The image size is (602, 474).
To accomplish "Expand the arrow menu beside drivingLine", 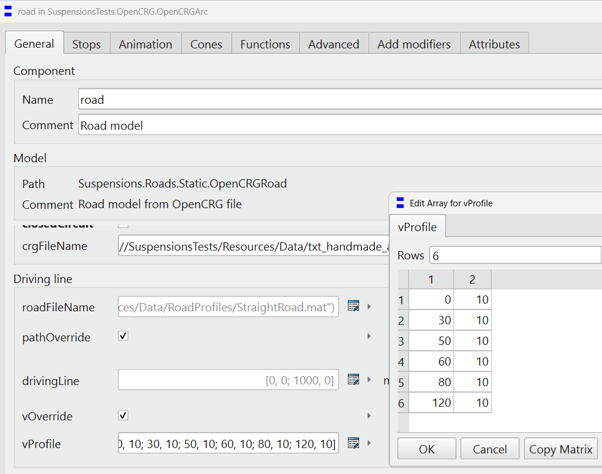I will (x=369, y=380).
